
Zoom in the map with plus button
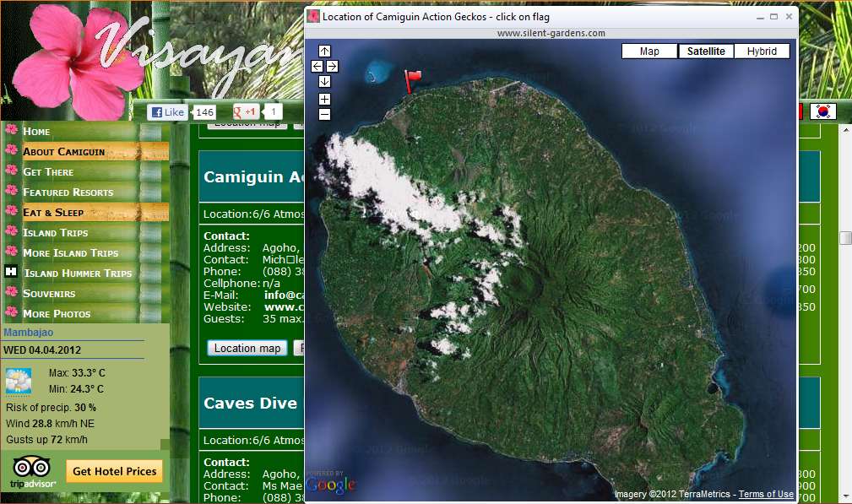pyautogui.click(x=325, y=99)
